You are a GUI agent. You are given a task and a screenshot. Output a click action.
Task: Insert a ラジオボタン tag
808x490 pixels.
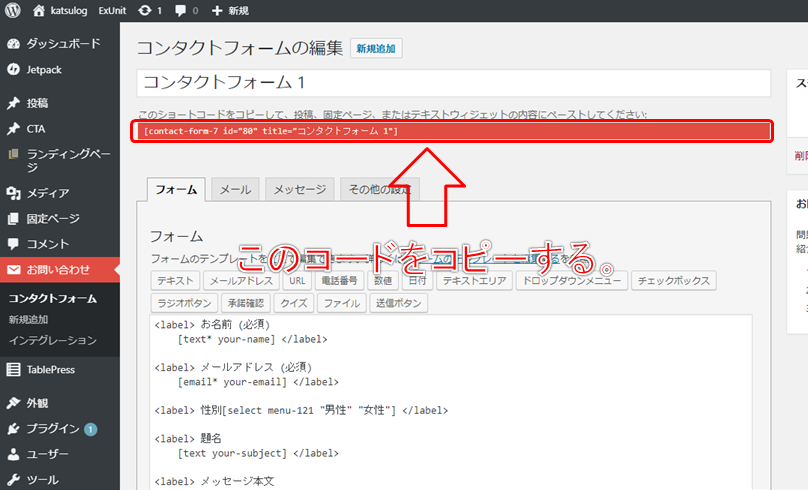point(184,303)
